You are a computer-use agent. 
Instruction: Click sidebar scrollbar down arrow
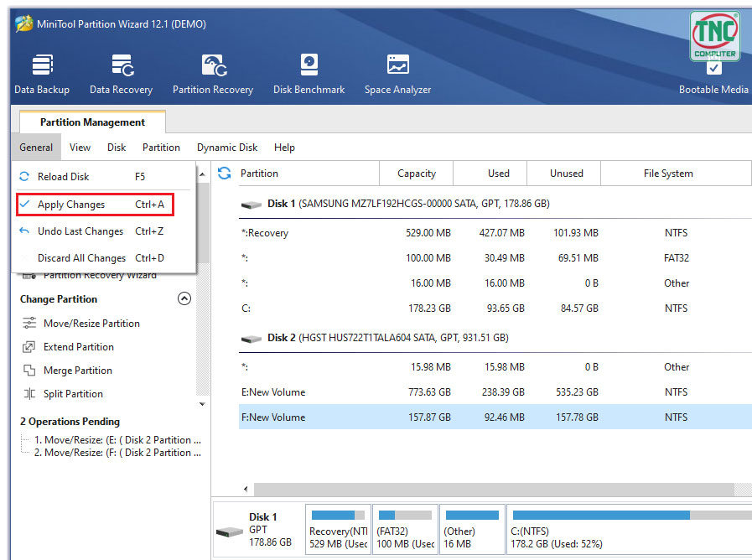click(202, 404)
